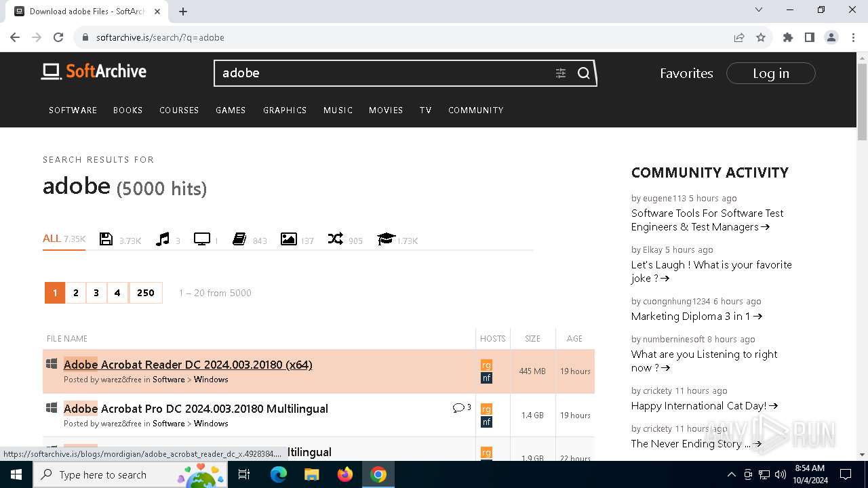Image resolution: width=868 pixels, height=488 pixels.
Task: Open What are you Listening to post
Action: 704,361
